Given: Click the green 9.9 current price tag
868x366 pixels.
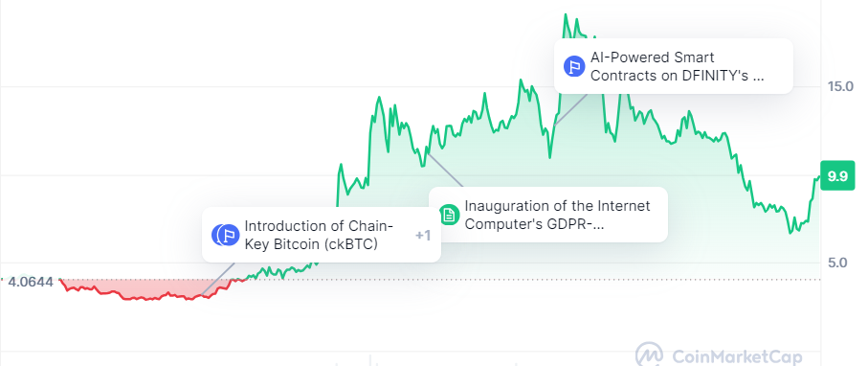Looking at the screenshot, I should click(x=837, y=176).
